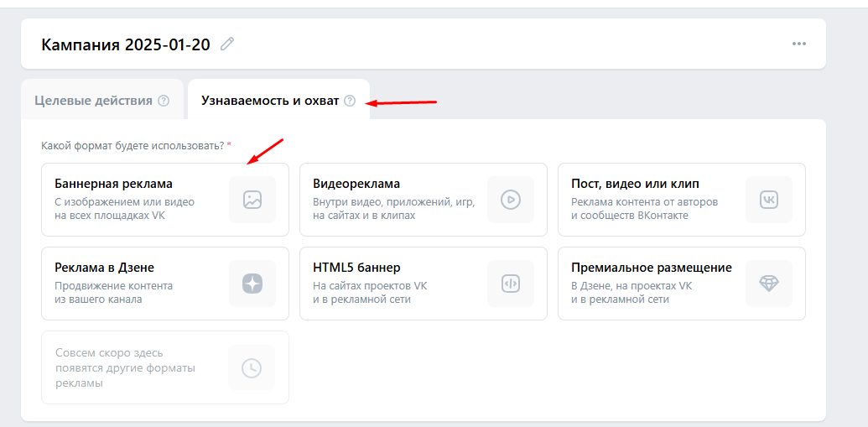Click text В Дзене, на проектах VK
The height and width of the screenshot is (427, 868).
click(632, 286)
